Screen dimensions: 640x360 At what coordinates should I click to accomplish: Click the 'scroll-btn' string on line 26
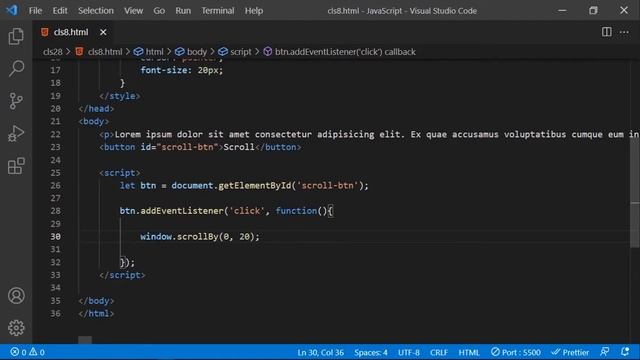(x=327, y=185)
